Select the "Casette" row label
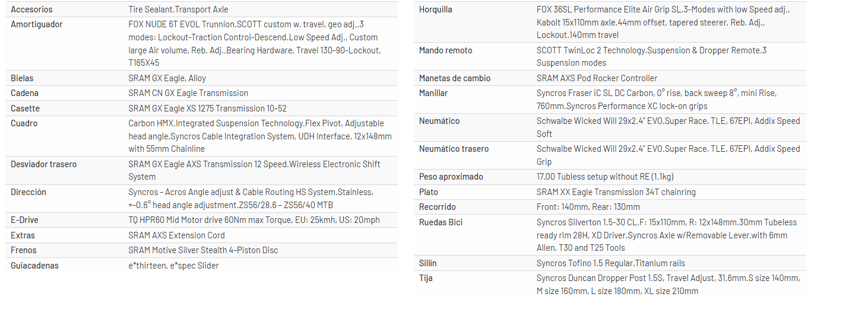This screenshot has height=319, width=868. [x=25, y=109]
